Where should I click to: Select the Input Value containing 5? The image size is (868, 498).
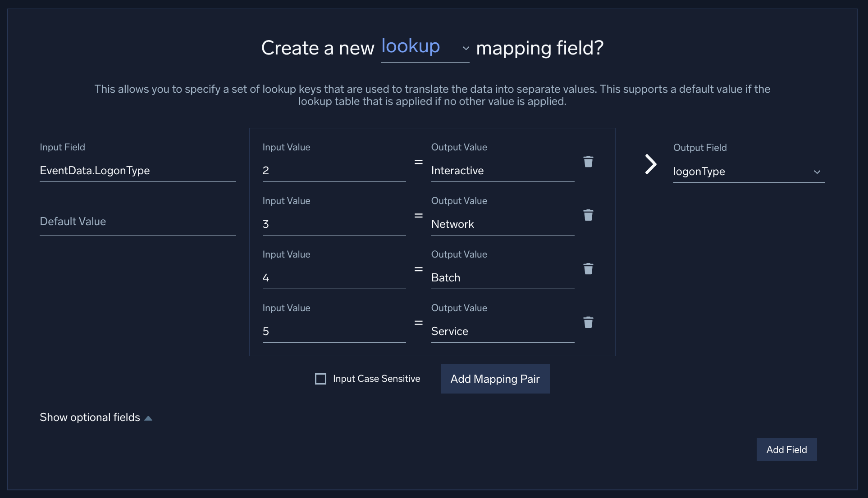click(333, 331)
